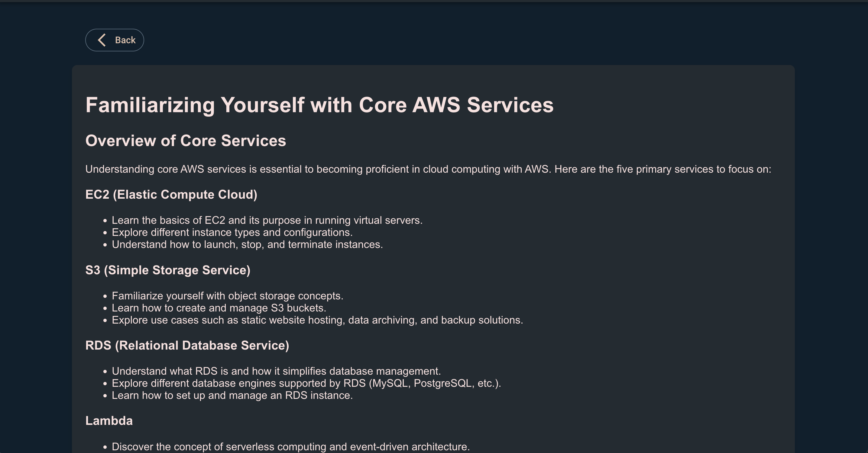Click the bullet on serverless computing concept
This screenshot has width=868, height=453.
[x=290, y=447]
